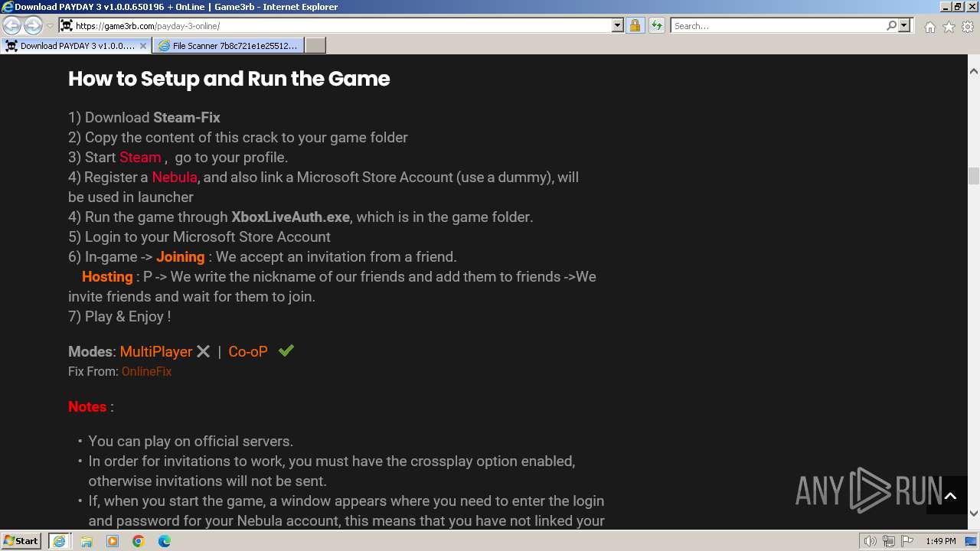
Task: Click the X mark next to MultiPlayer
Action: pyautogui.click(x=203, y=351)
